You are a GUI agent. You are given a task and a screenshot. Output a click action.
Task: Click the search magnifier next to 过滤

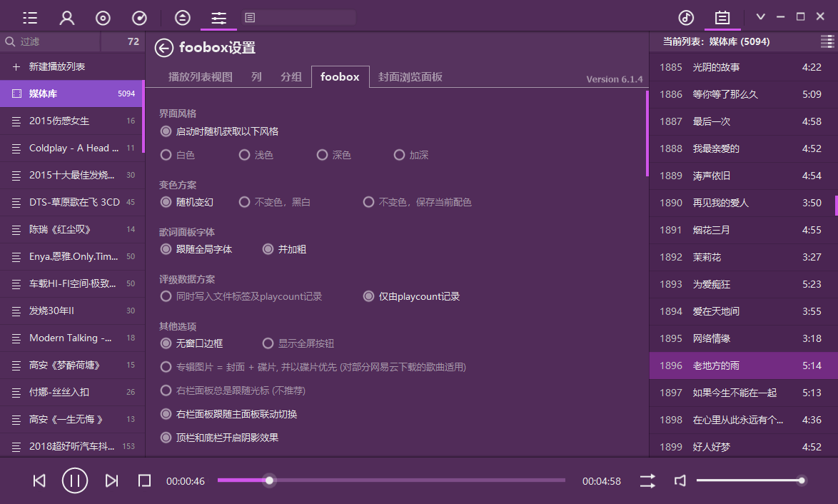pyautogui.click(x=9, y=41)
